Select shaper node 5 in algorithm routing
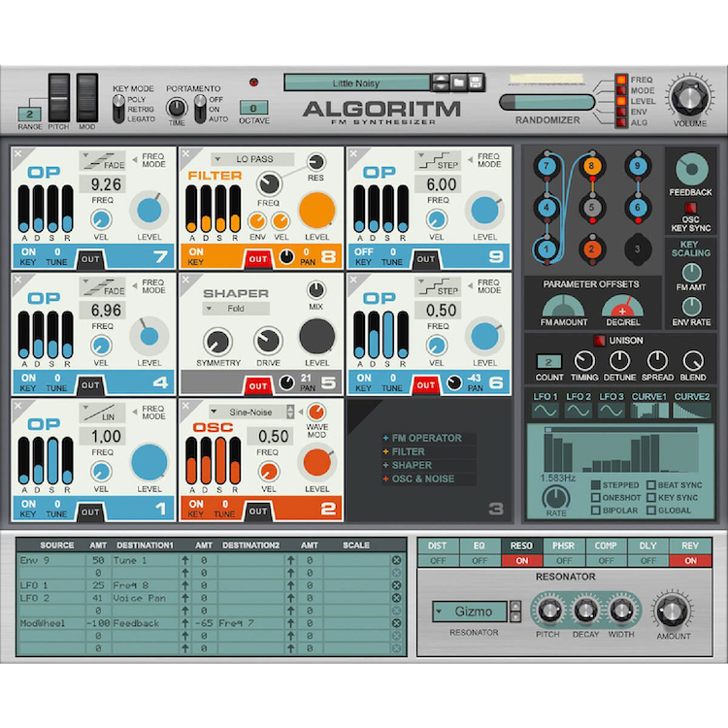The width and height of the screenshot is (728, 728). pos(591,207)
